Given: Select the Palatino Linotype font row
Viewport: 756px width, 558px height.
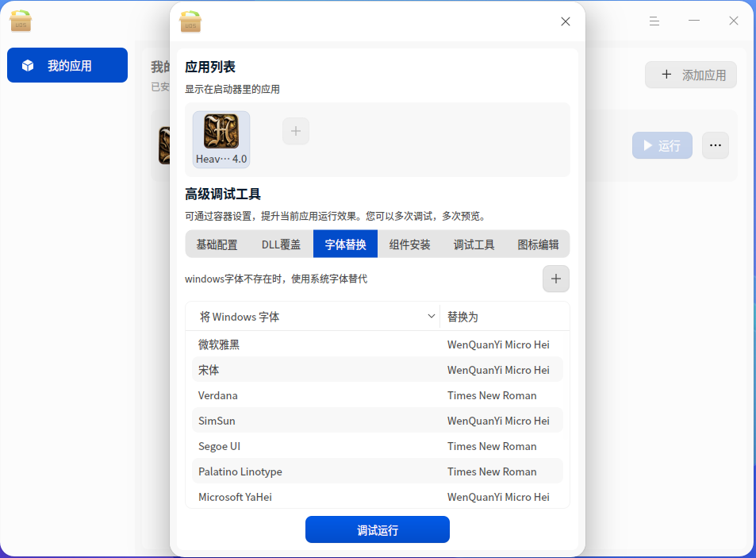Looking at the screenshot, I should coord(378,471).
